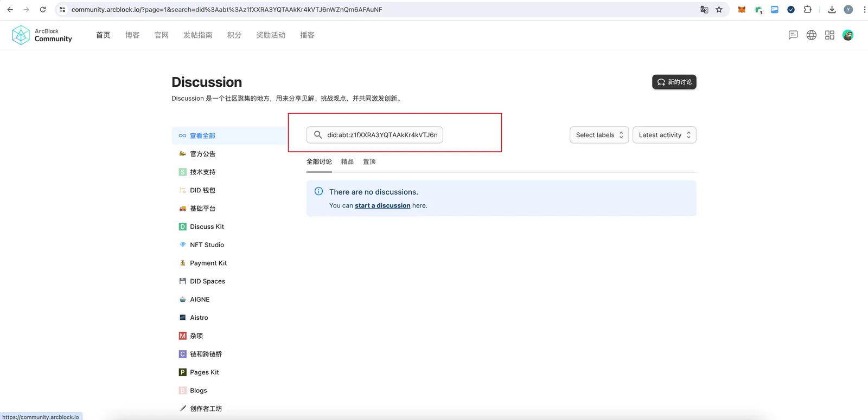Open the 官网 navigation item
Image resolution: width=868 pixels, height=420 pixels.
tap(162, 35)
